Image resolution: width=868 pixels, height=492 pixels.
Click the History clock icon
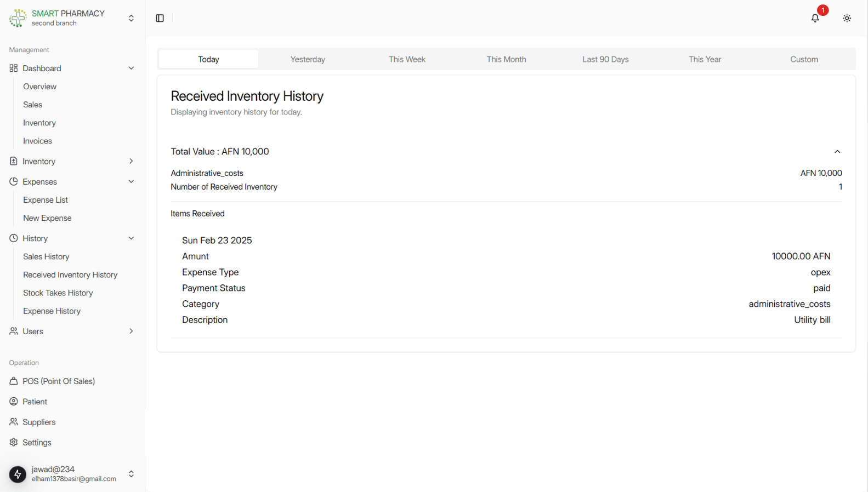click(x=14, y=238)
